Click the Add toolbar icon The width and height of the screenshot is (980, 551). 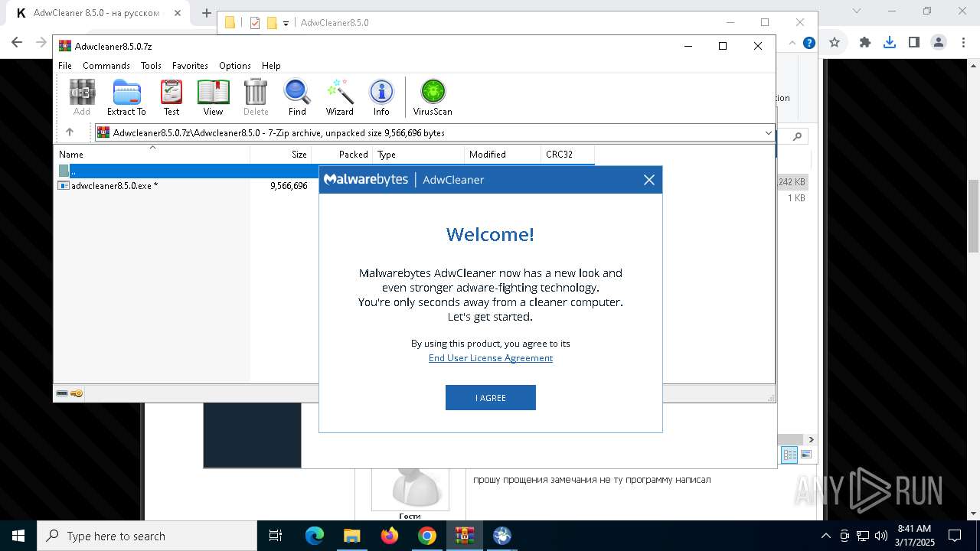coord(82,97)
